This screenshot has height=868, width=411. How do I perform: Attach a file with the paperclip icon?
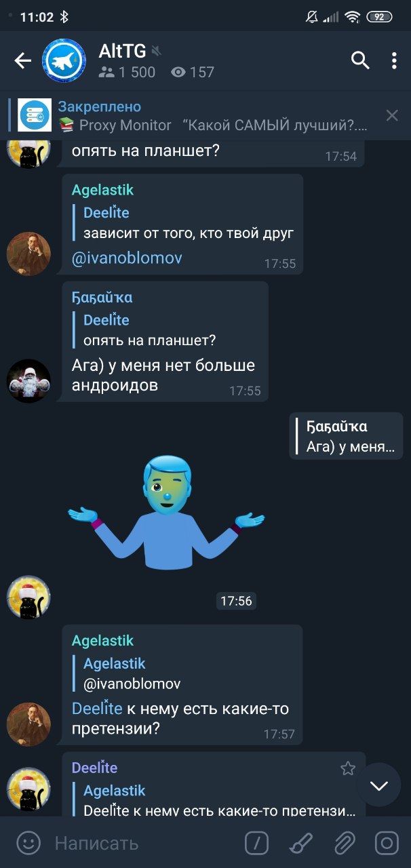pos(345,843)
